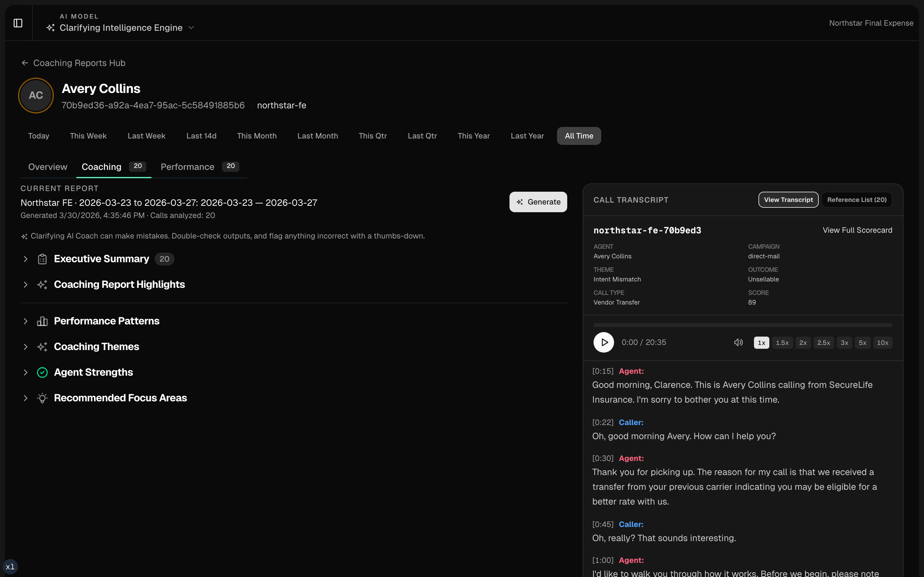
Task: Set playback speed to 2x
Action: [x=803, y=342]
